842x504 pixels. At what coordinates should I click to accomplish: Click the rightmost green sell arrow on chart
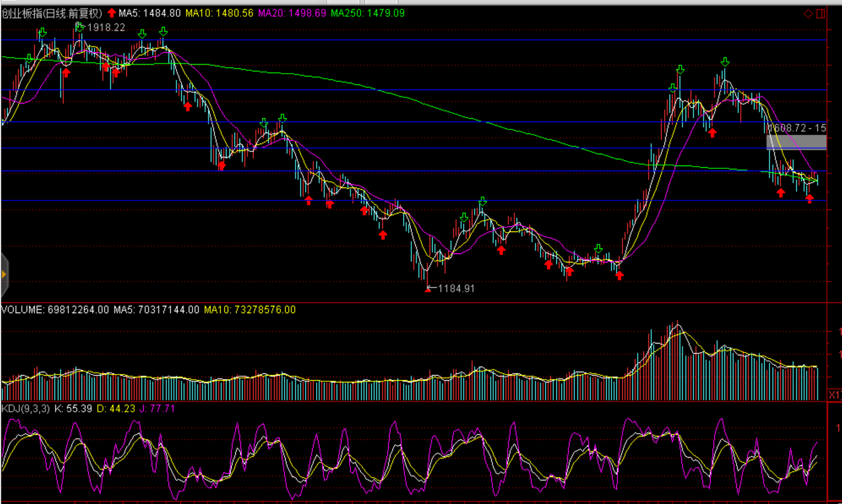(725, 62)
